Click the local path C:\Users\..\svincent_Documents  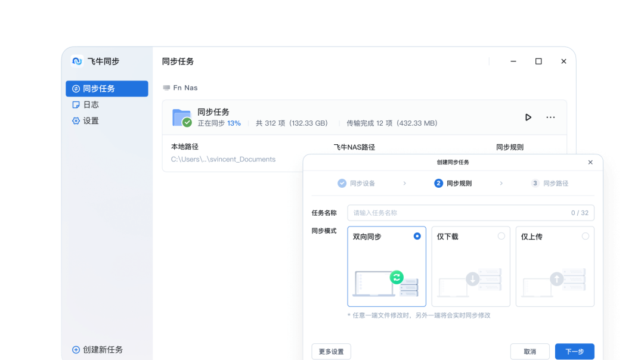click(x=223, y=159)
